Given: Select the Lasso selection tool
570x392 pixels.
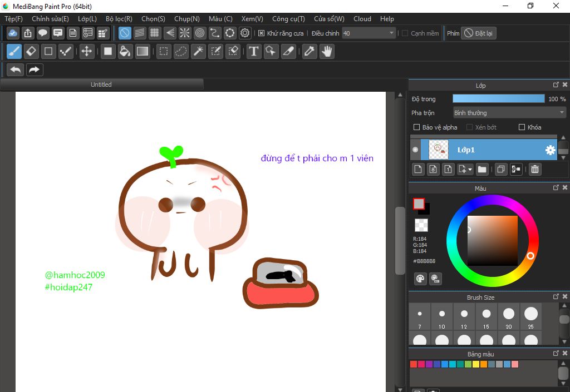Looking at the screenshot, I should coord(181,51).
